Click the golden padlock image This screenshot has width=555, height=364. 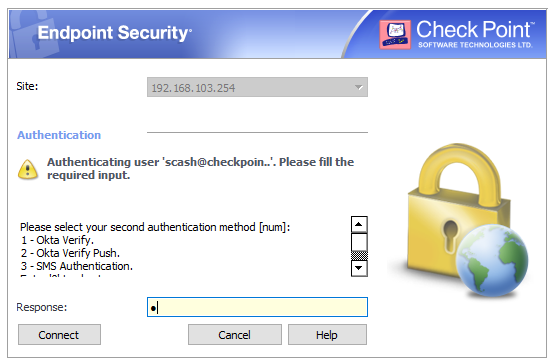point(459,211)
